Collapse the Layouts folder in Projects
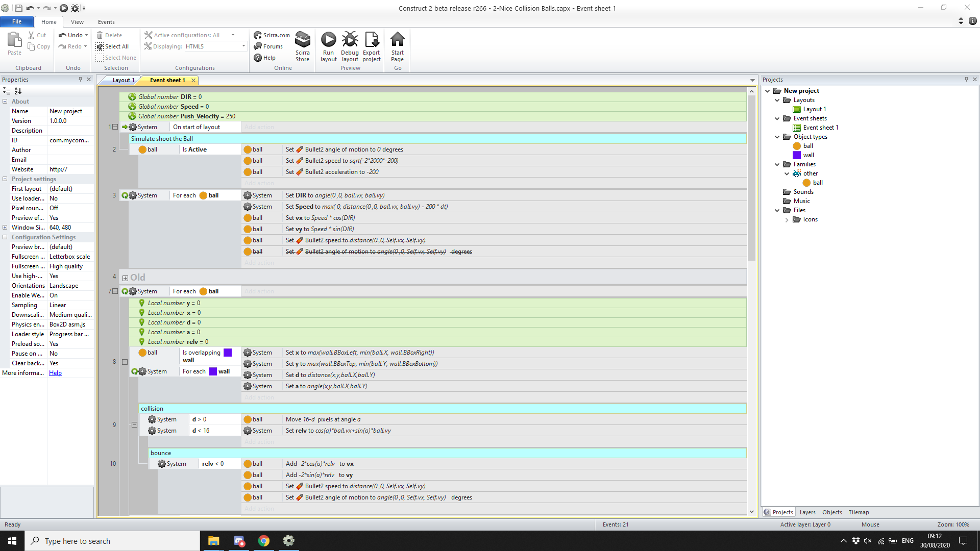The image size is (980, 551). (777, 100)
